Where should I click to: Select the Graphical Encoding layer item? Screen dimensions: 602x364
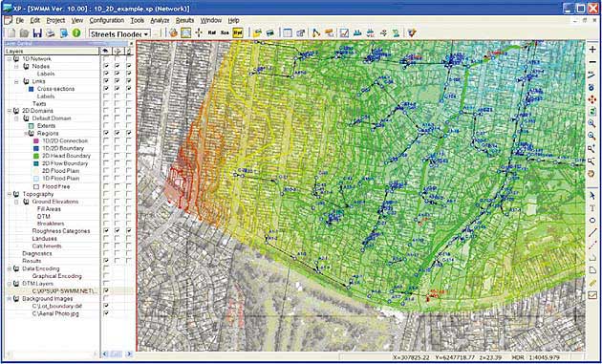click(x=56, y=276)
